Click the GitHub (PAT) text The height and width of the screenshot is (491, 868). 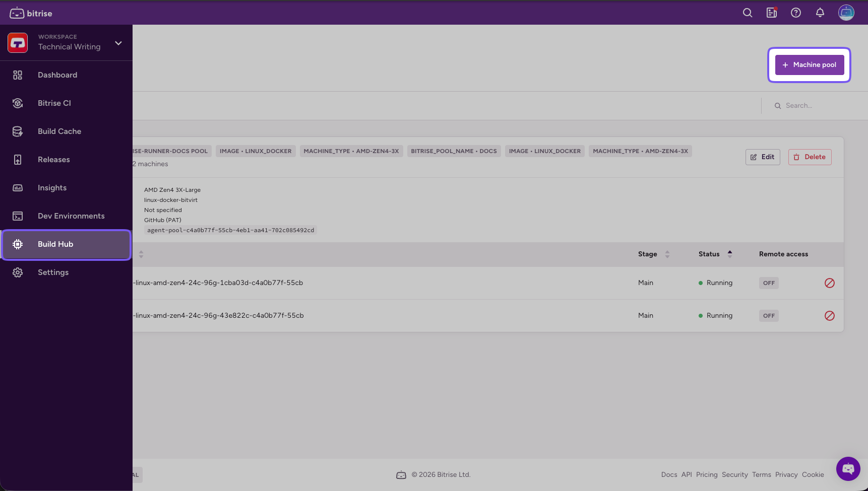click(x=163, y=220)
